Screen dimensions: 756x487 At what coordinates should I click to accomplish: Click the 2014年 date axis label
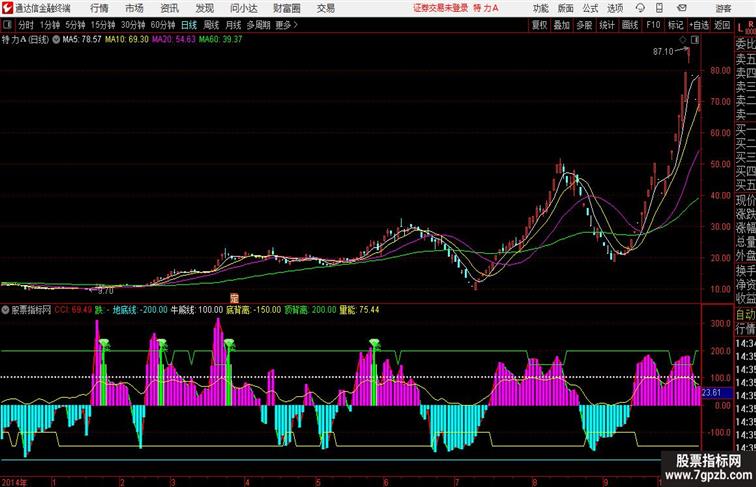click(14, 482)
